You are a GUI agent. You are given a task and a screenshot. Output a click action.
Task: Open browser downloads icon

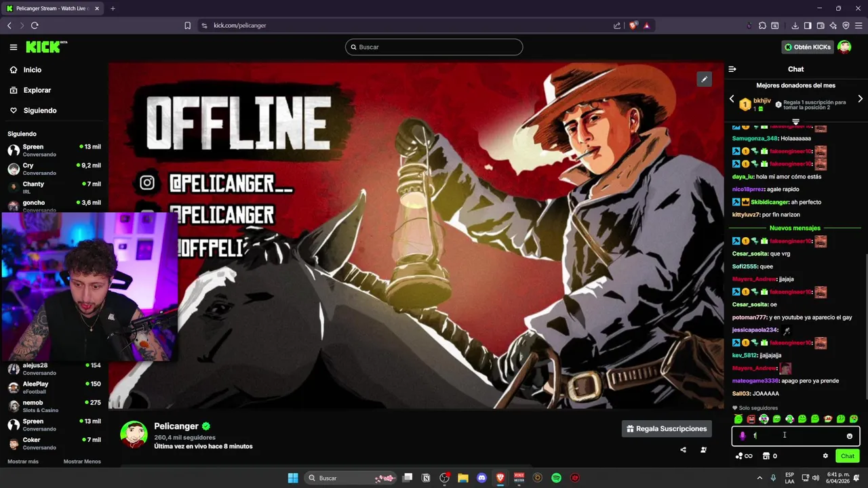[795, 26]
